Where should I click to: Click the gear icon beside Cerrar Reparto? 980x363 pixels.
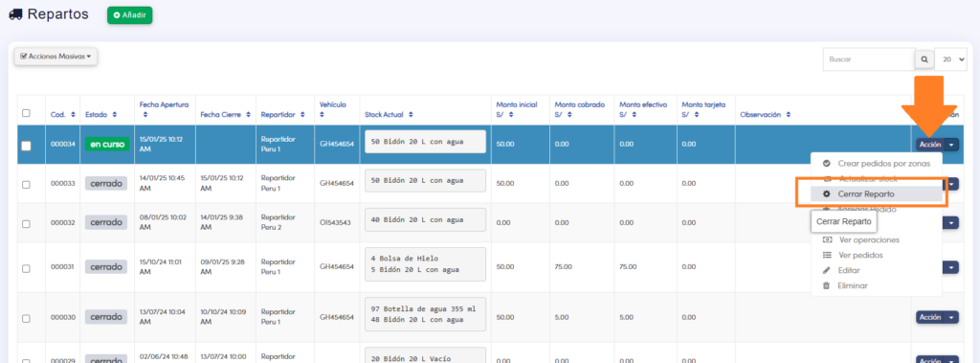(826, 194)
